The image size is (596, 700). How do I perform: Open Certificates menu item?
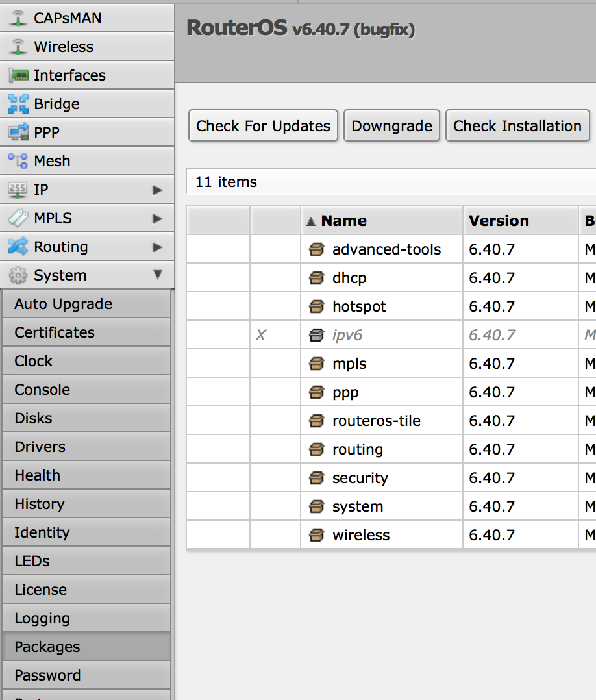coord(86,332)
